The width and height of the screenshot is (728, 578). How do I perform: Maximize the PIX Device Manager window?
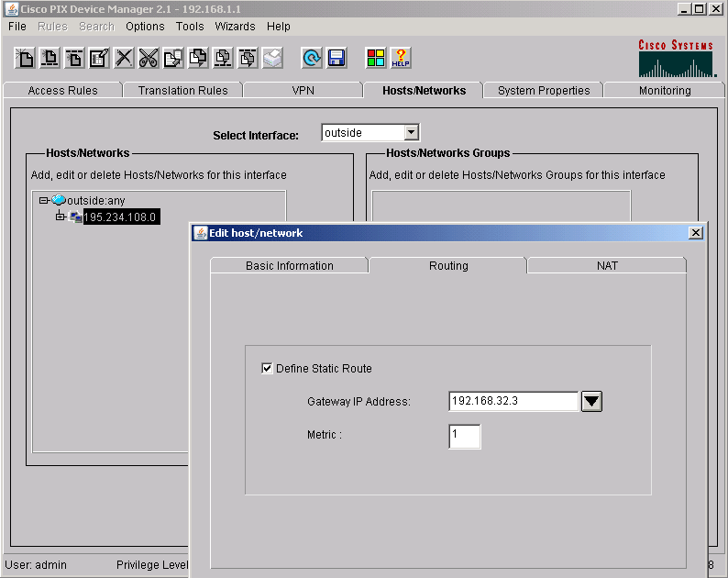(x=700, y=9)
